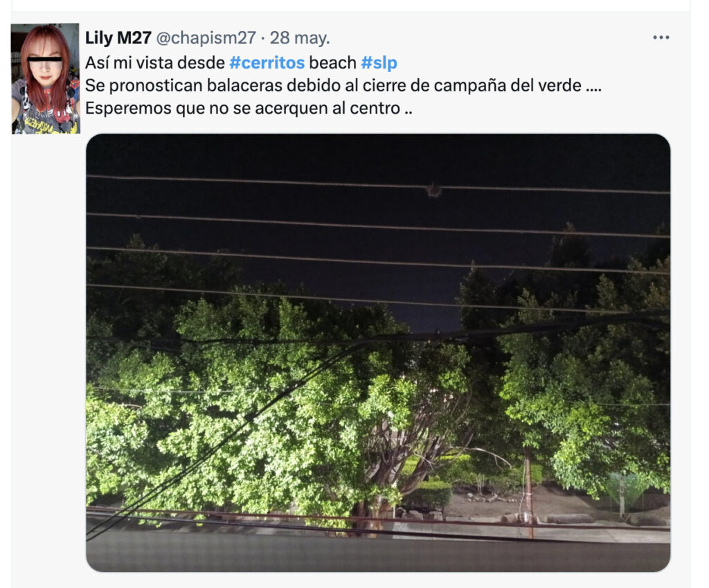Viewport: 709px width, 588px height.
Task: Open the three-dot more options menu
Action: coord(661,37)
